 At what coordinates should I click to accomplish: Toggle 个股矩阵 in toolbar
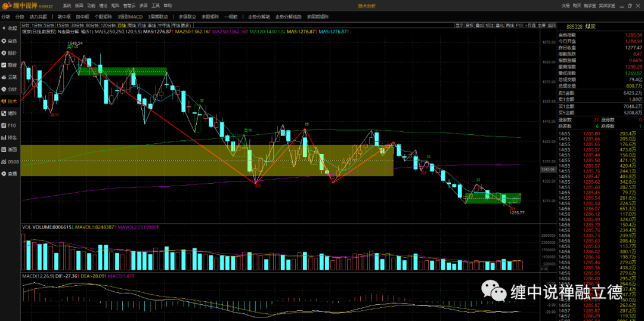point(103,17)
